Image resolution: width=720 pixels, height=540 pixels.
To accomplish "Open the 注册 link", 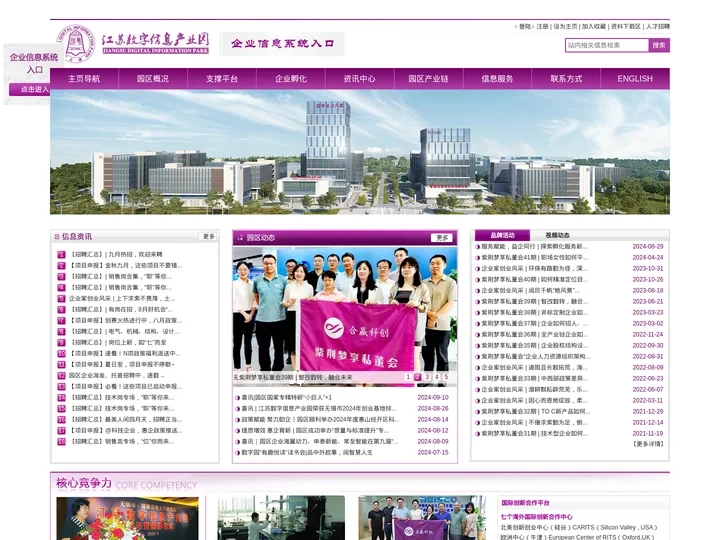I will tap(542, 27).
